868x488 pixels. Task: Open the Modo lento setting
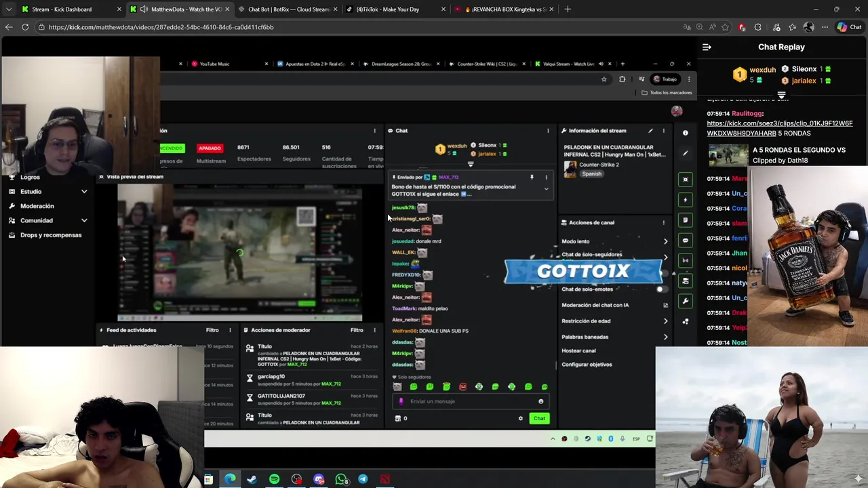[x=614, y=241]
